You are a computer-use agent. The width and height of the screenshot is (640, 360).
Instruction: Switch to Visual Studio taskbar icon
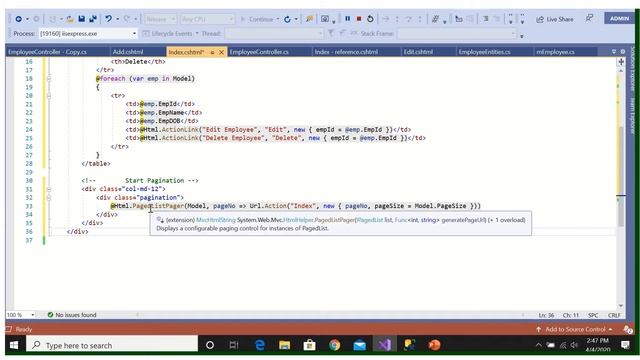tap(384, 345)
